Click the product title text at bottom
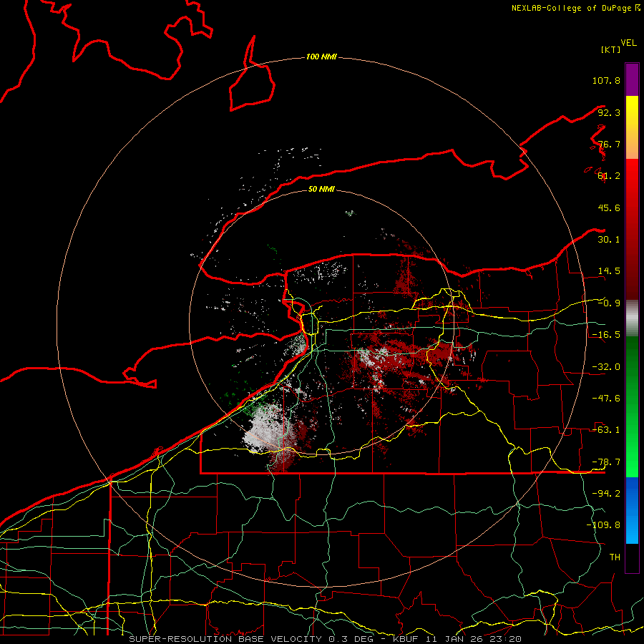The image size is (644, 644). coord(326,639)
